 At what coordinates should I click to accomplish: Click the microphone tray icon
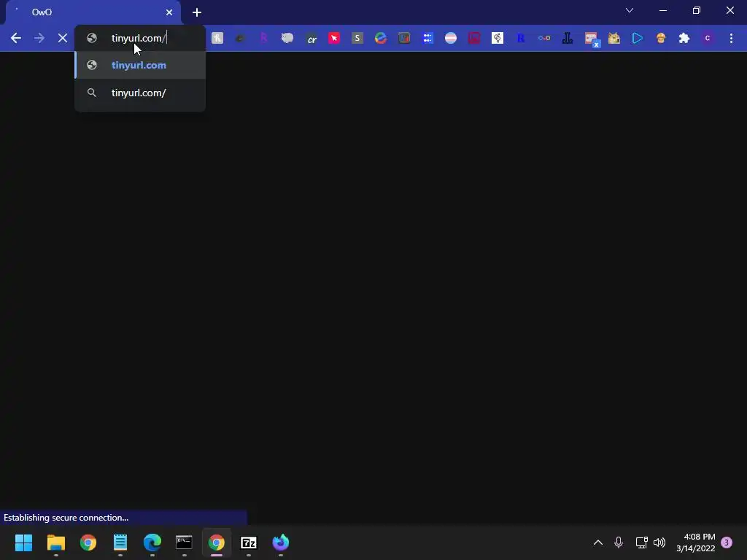[619, 542]
